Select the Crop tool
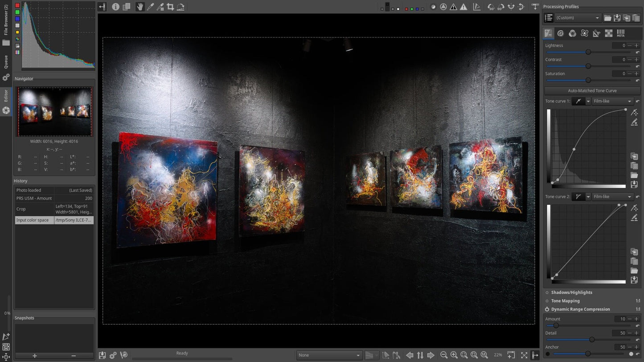This screenshot has height=362, width=644. click(x=170, y=7)
